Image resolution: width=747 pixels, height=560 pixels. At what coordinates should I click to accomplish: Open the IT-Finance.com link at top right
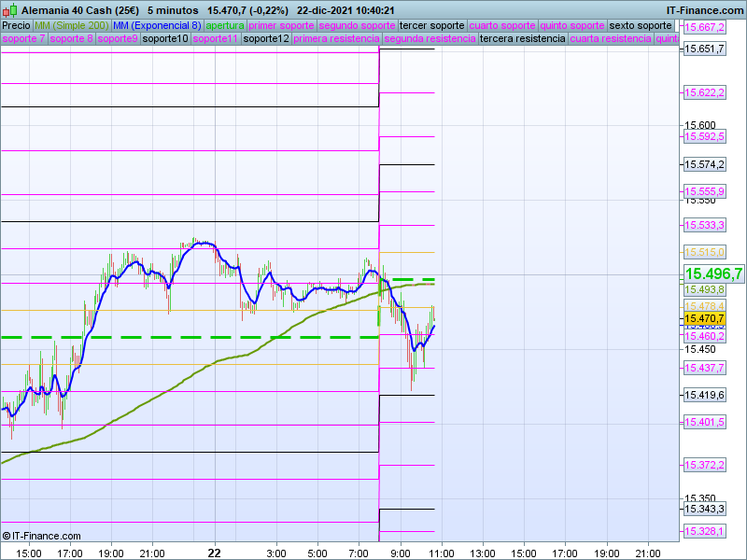[705, 10]
